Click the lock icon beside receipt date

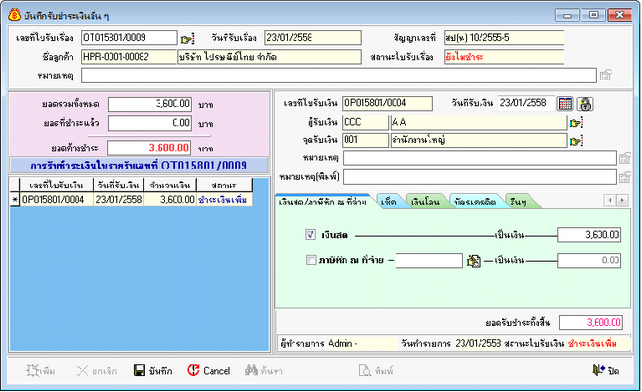[x=585, y=104]
